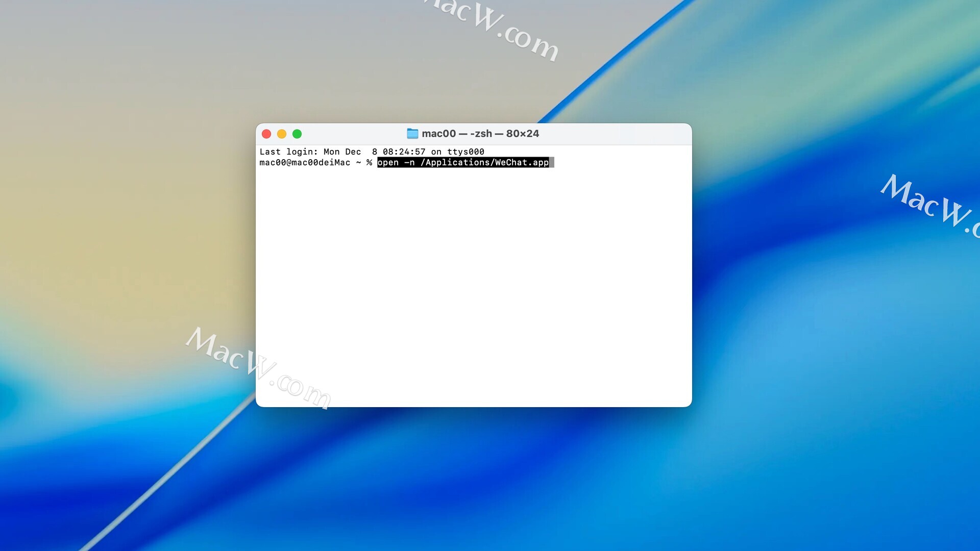Click the window title 'mac00 — -zsh — 80×24'
The image size is (980, 551).
tap(480, 134)
